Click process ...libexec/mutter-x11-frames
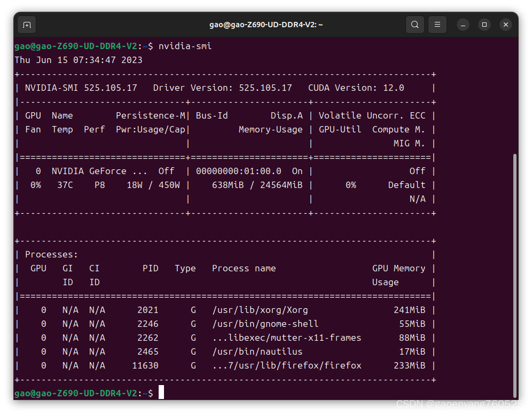Screen dimensions: 532x415 click(x=287, y=338)
